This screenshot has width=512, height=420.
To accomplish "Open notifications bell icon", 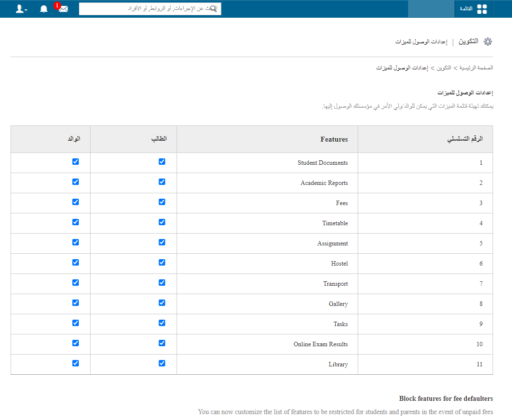I will pos(44,9).
